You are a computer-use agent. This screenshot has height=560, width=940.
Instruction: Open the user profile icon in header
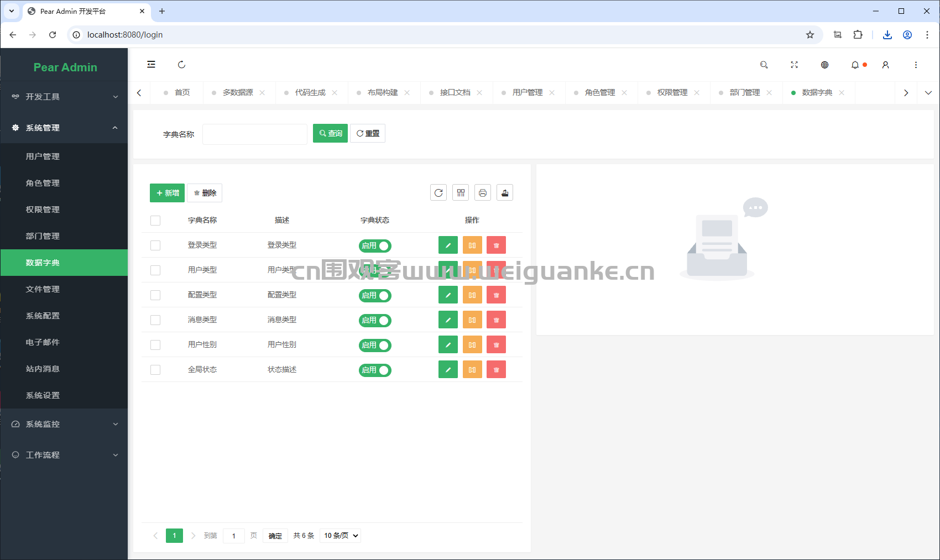point(885,65)
